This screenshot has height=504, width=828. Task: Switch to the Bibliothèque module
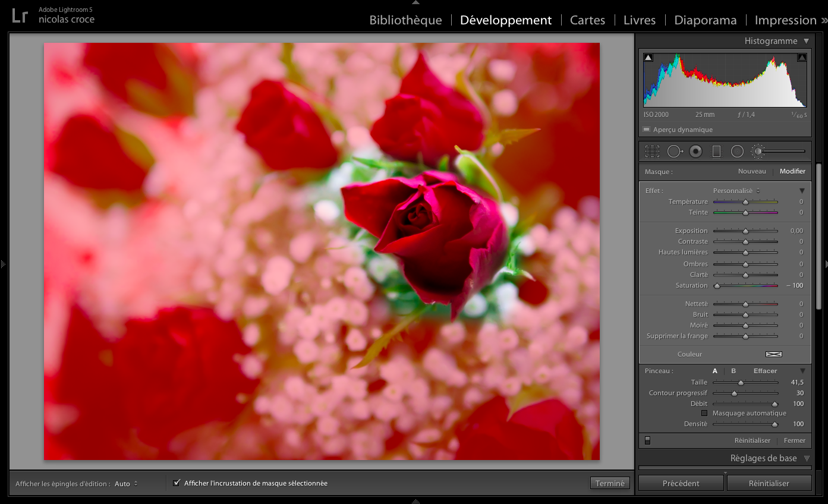pos(405,20)
